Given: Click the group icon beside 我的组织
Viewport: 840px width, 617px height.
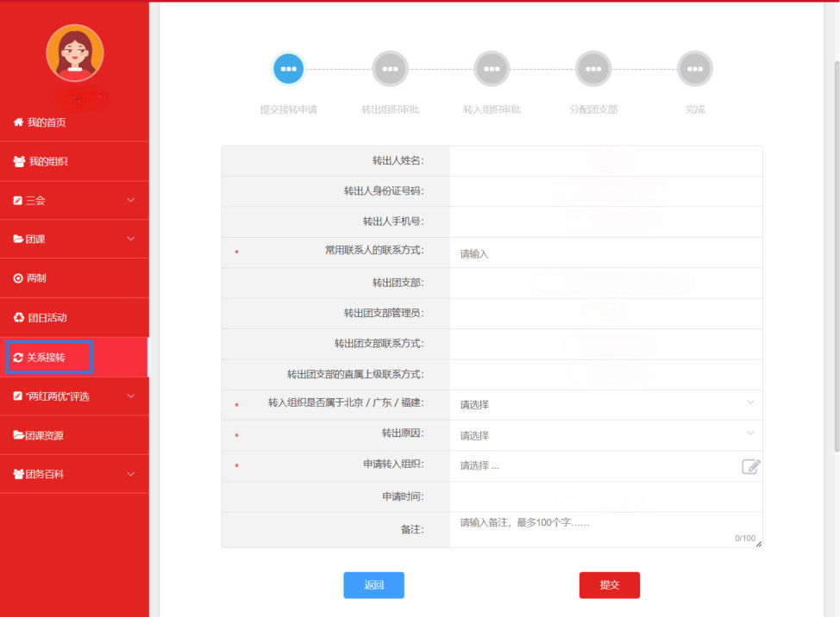Looking at the screenshot, I should 19,161.
